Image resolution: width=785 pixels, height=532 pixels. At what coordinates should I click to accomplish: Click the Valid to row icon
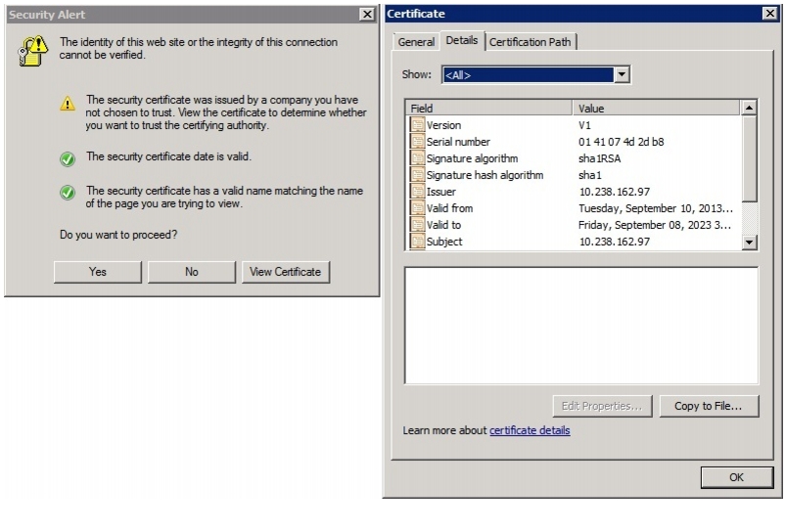(x=417, y=224)
